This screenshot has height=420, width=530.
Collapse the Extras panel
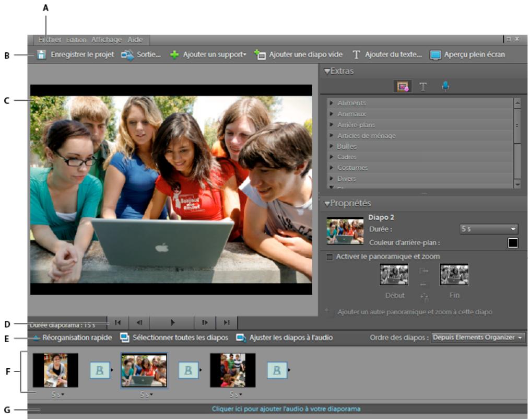[x=327, y=72]
